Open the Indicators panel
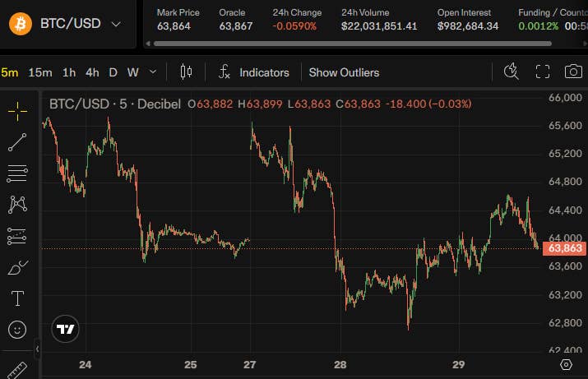588x379 pixels. [x=254, y=72]
